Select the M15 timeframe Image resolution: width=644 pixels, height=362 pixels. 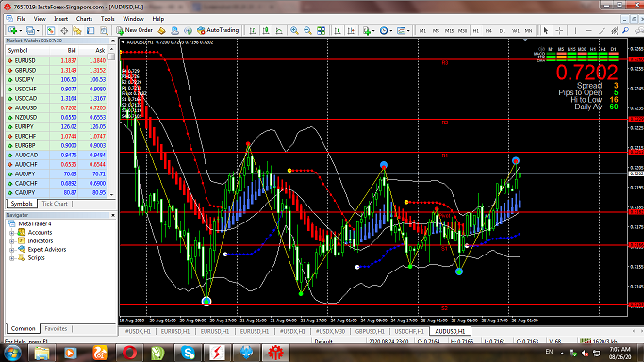click(x=449, y=31)
